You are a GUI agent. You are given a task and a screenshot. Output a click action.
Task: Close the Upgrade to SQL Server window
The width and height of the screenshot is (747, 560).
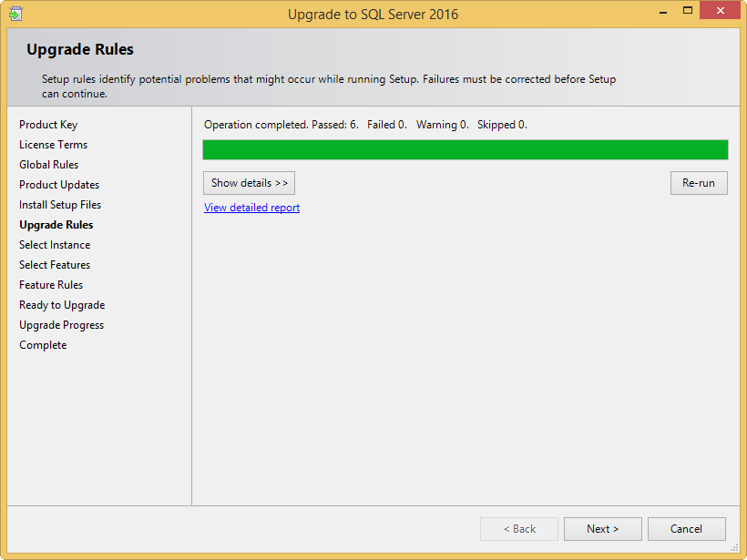[721, 11]
